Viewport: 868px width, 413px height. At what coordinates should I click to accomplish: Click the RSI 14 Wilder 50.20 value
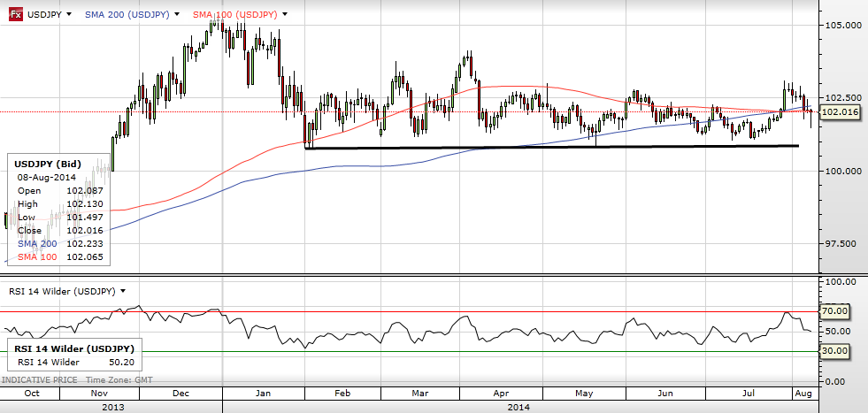pyautogui.click(x=124, y=362)
